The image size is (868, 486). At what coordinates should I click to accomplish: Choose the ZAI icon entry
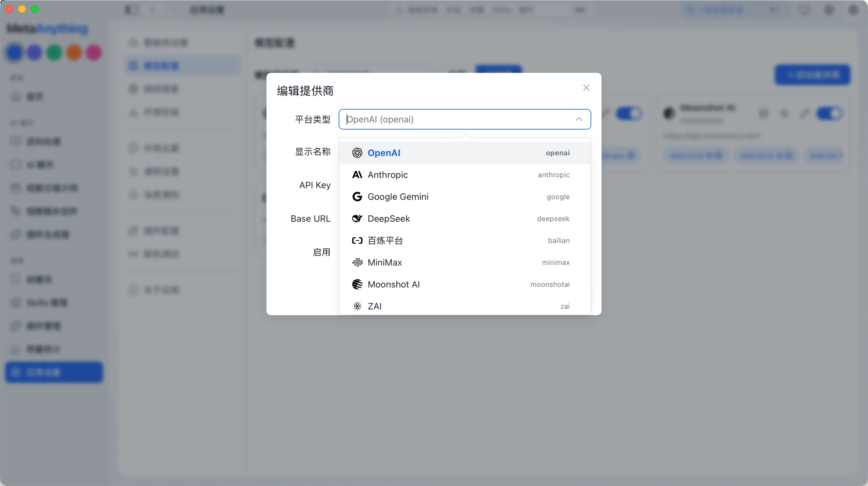tap(465, 306)
